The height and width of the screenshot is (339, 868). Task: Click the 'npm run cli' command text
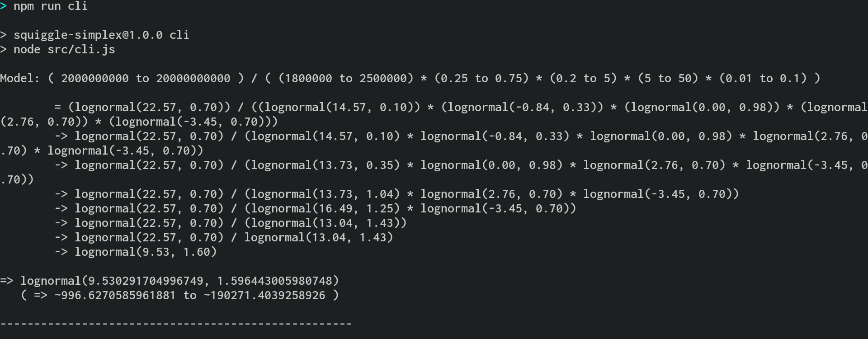(50, 6)
